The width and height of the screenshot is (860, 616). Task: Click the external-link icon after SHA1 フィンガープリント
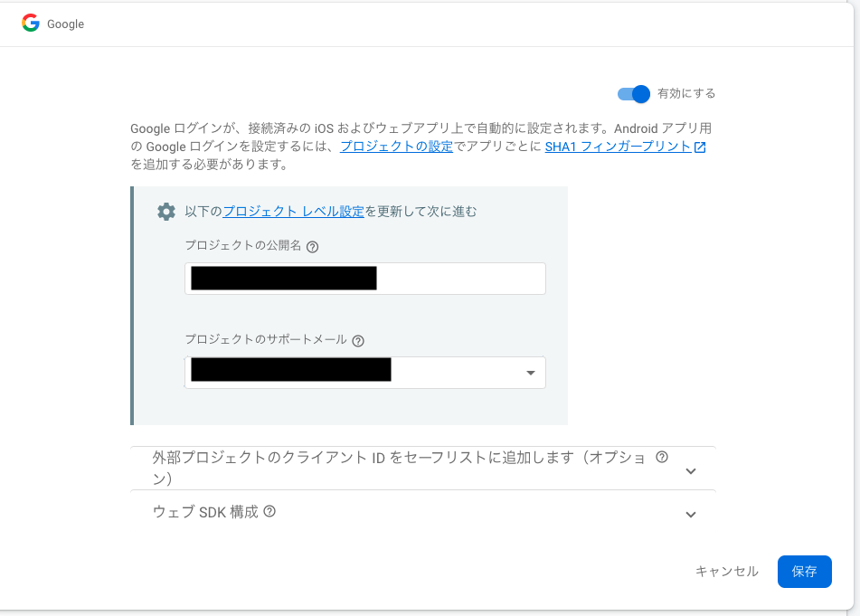[x=700, y=147]
